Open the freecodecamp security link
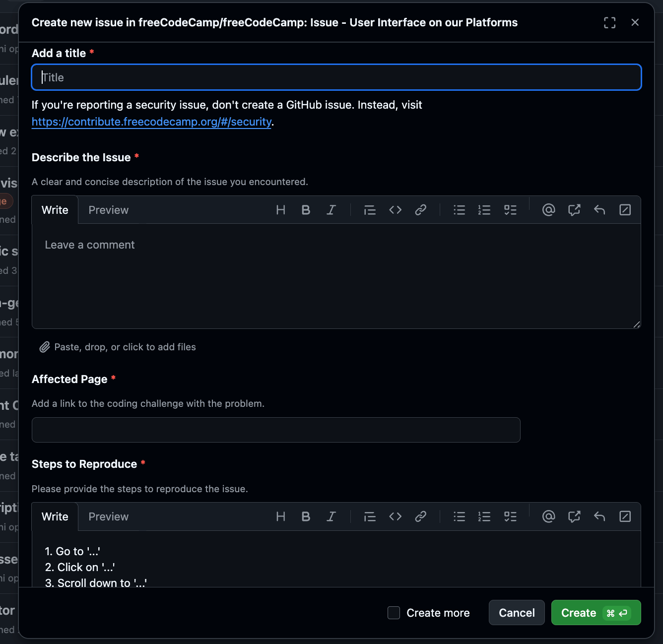Image resolution: width=663 pixels, height=644 pixels. click(x=151, y=122)
